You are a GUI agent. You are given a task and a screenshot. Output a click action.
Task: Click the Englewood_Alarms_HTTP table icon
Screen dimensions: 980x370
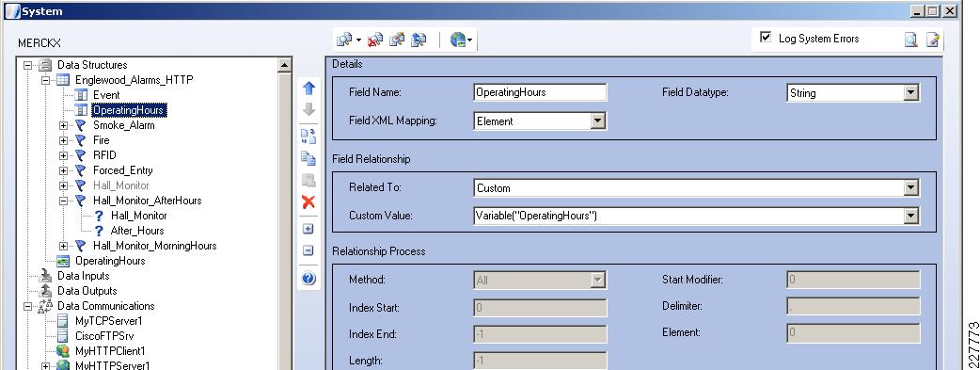tap(63, 80)
